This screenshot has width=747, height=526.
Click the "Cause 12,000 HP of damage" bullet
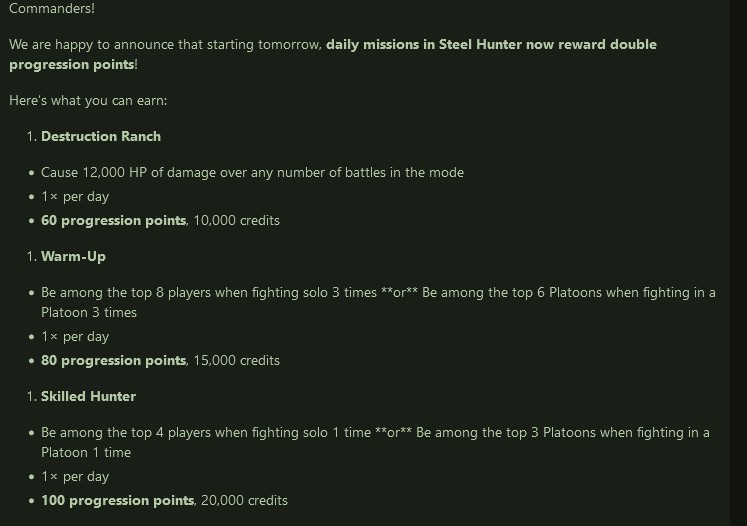252,172
